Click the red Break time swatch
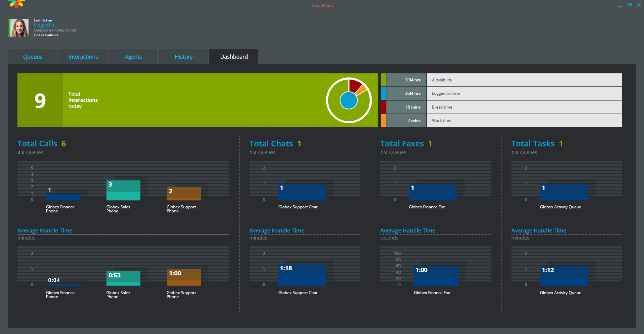 point(383,107)
